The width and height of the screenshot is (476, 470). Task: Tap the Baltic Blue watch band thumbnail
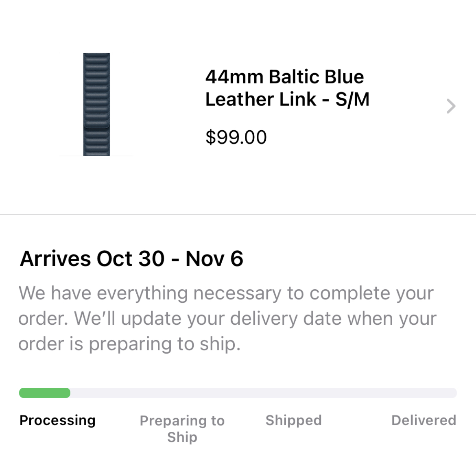tap(96, 105)
